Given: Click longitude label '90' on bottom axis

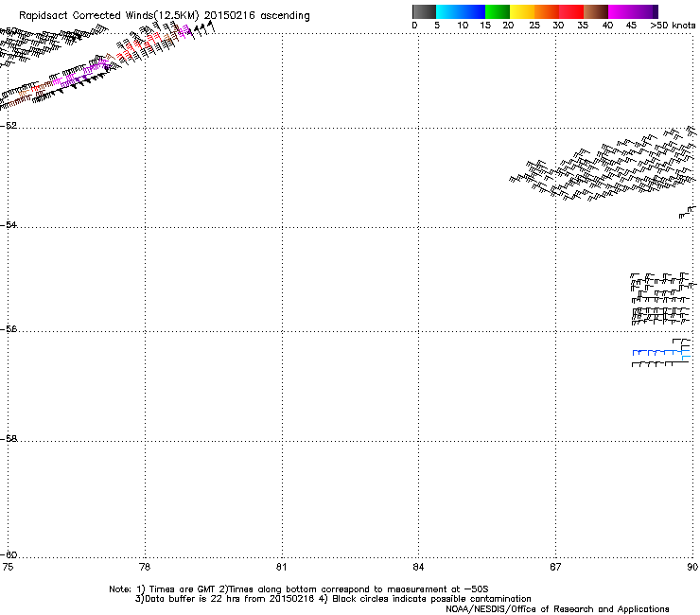Looking at the screenshot, I should (x=692, y=567).
